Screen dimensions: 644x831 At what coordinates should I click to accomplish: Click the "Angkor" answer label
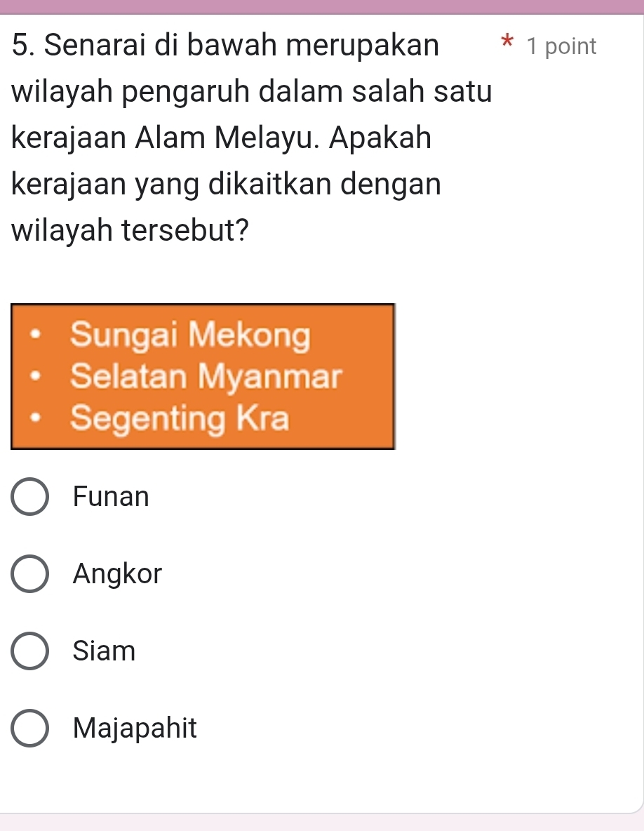pos(117,575)
